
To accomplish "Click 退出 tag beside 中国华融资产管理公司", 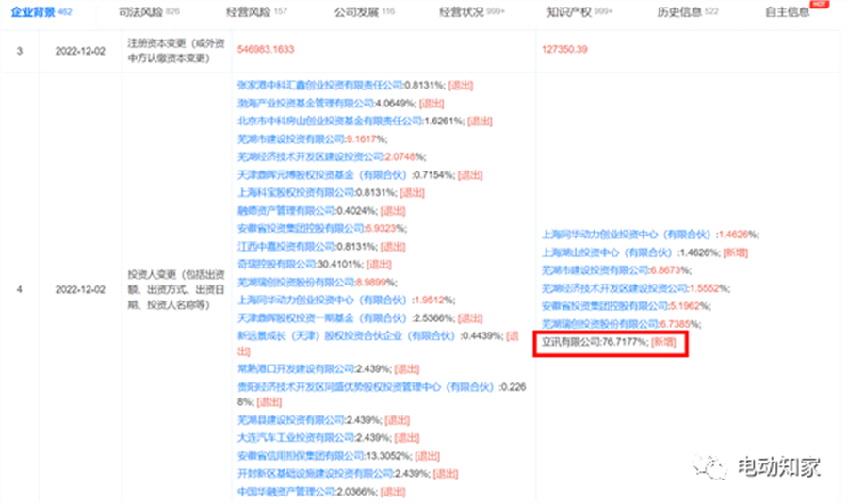I will 393,492.
